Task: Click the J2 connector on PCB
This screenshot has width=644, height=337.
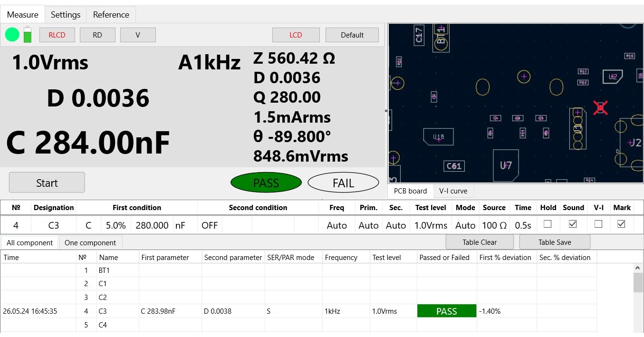Action: tap(634, 143)
